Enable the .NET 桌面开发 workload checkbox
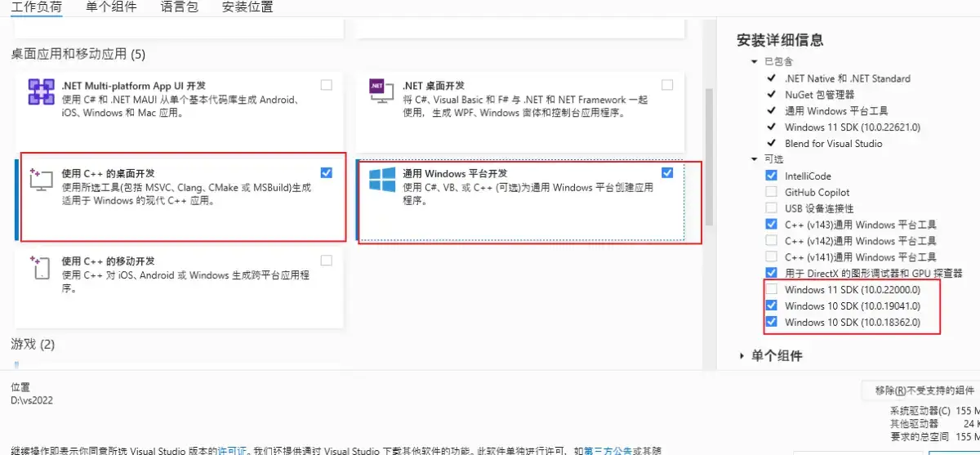 click(x=667, y=85)
